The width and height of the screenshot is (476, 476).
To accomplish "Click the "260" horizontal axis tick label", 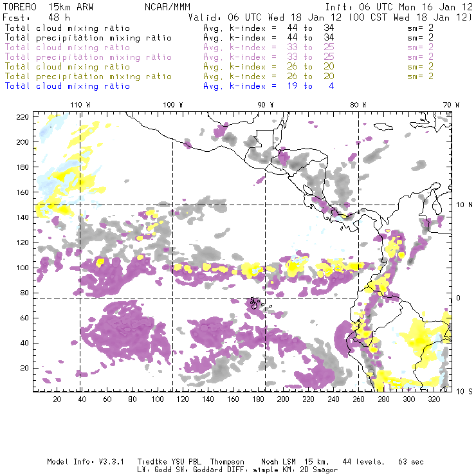I will [358, 399].
